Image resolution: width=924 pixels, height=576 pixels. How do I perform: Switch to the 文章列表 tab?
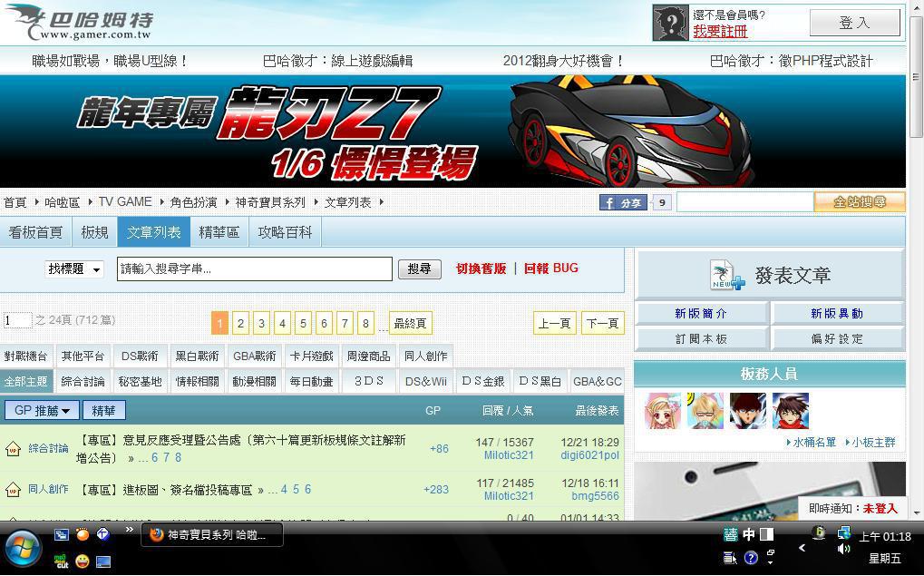154,232
